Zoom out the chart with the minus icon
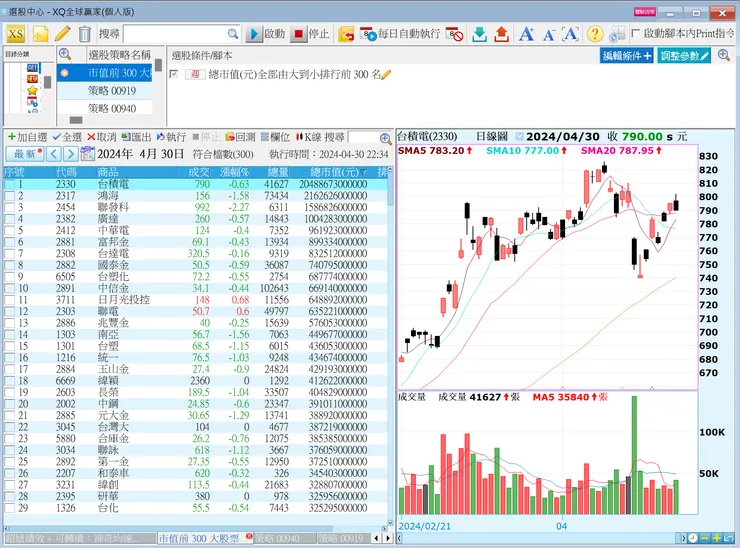The width and height of the screenshot is (740, 548). (x=705, y=538)
